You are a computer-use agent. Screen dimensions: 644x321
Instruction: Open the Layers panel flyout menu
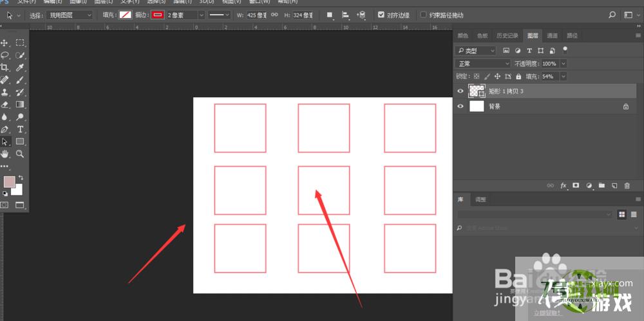click(638, 36)
